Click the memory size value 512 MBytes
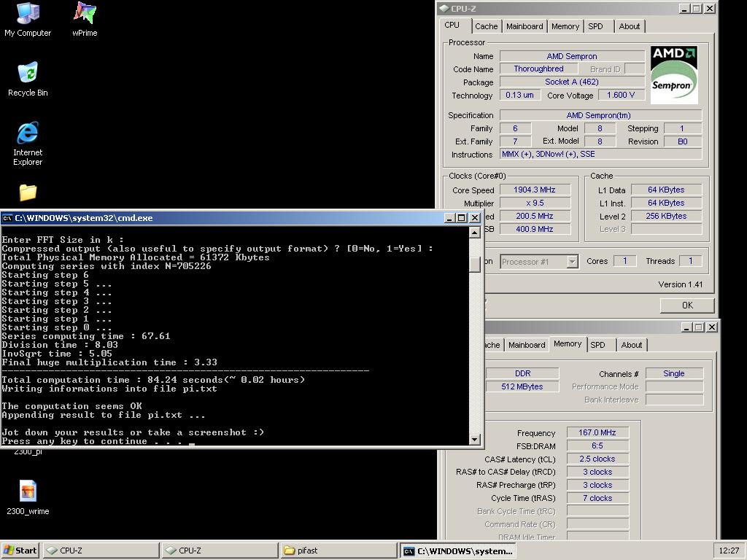 [x=522, y=386]
